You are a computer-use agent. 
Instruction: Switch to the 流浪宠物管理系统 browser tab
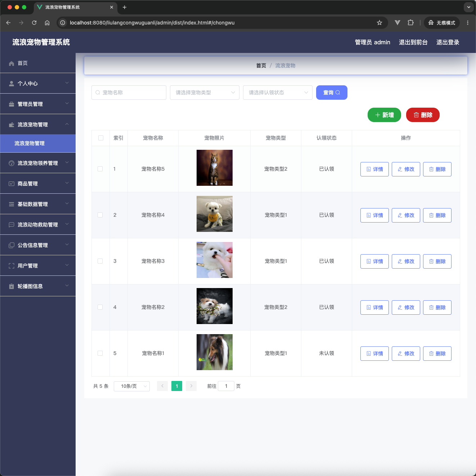tap(75, 7)
